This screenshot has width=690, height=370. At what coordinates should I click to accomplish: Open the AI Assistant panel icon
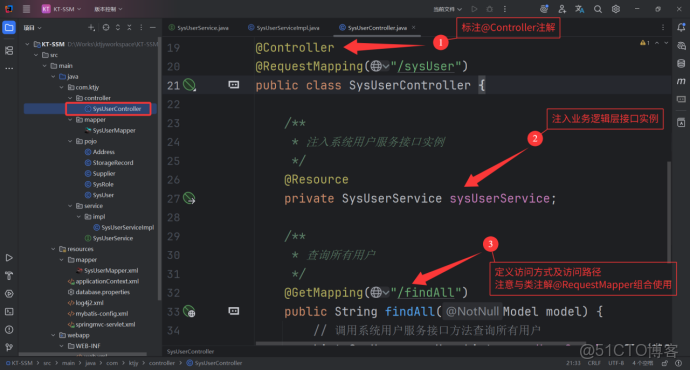tap(681, 46)
